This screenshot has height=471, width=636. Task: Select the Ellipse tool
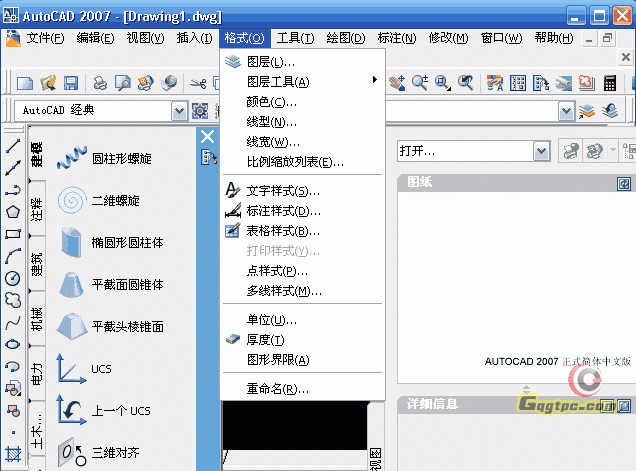click(13, 344)
